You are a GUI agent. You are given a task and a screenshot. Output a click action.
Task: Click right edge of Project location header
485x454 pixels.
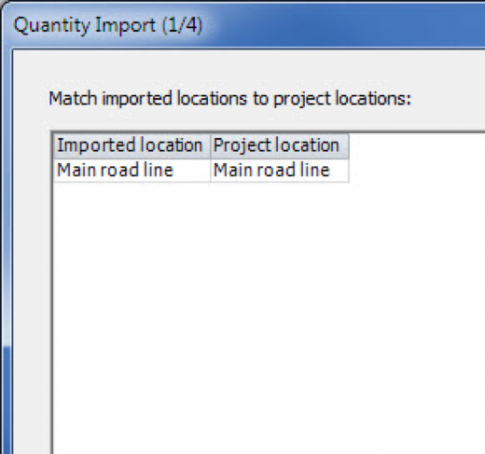tap(348, 146)
